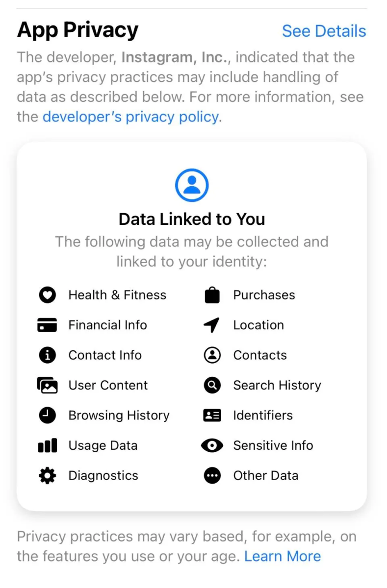The height and width of the screenshot is (588, 387).
Task: Tap the Health & Fitness heart icon
Action: click(x=47, y=295)
